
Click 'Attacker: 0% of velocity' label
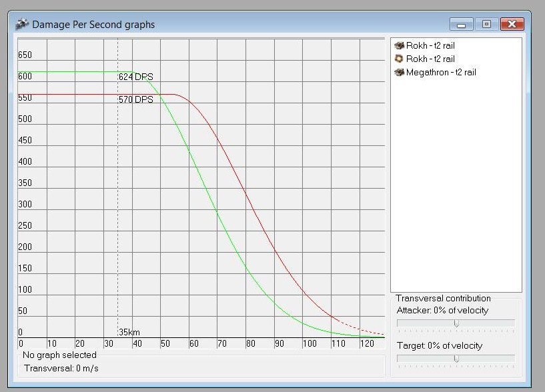(x=442, y=311)
